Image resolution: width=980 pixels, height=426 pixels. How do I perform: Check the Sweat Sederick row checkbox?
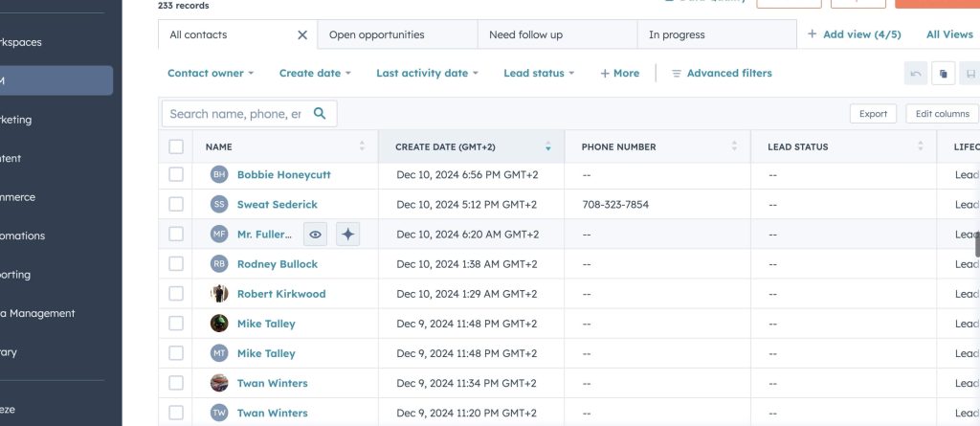pos(176,204)
